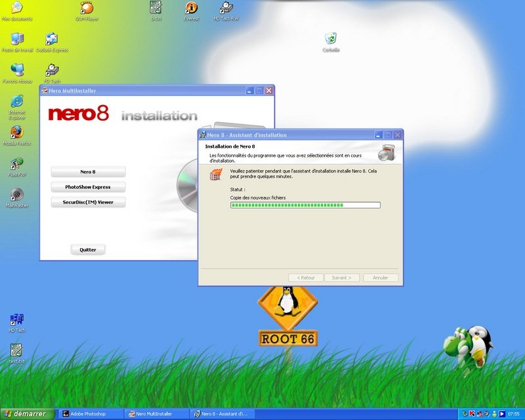The image size is (525, 420).
Task: Open the FlashFXP shortcut
Action: tap(17, 167)
